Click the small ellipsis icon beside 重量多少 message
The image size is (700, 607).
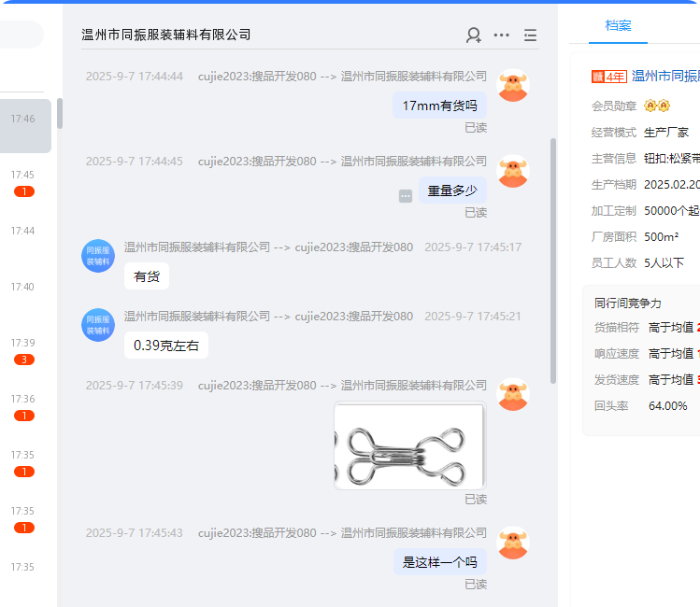click(406, 196)
